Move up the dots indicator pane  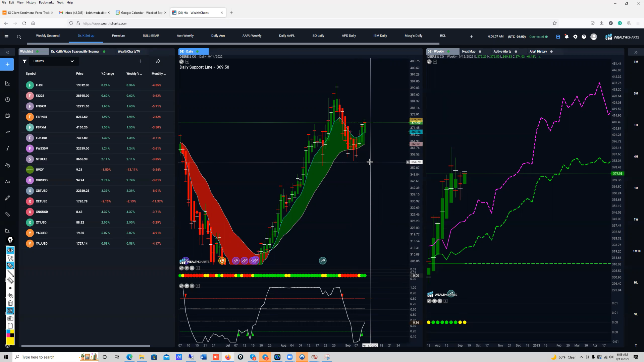click(192, 268)
